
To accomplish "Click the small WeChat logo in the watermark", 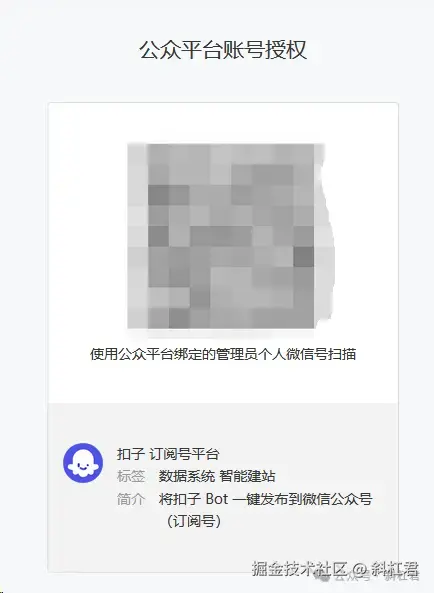I will [x=321, y=577].
